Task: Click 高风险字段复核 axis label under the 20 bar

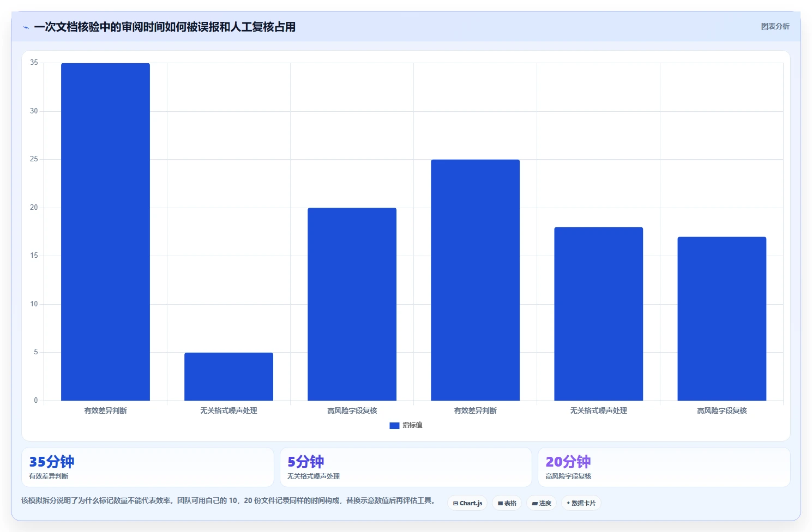Action: point(352,410)
